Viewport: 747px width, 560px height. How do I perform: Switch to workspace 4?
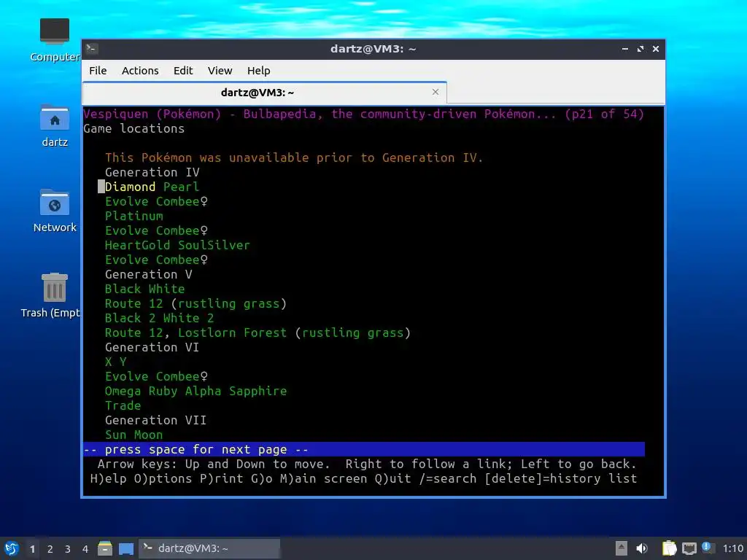[85, 549]
